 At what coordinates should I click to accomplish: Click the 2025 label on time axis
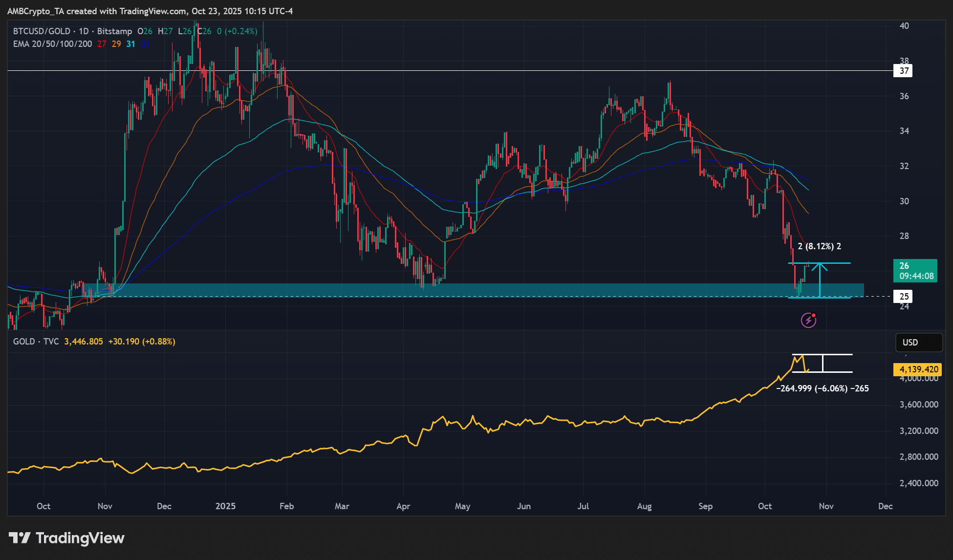point(225,506)
